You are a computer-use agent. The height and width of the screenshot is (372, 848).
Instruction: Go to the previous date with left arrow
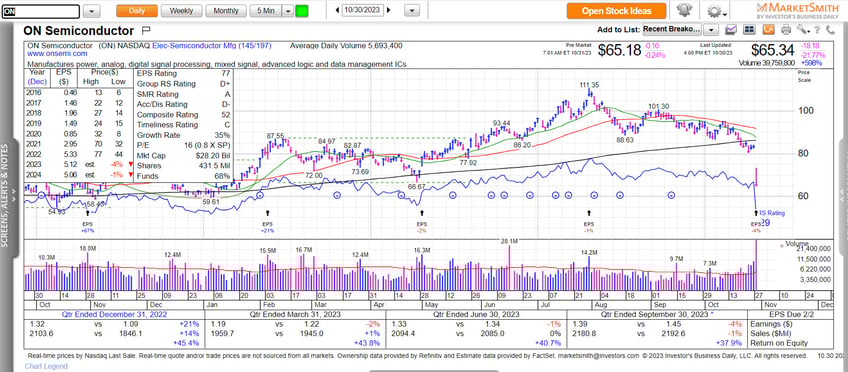tap(337, 10)
